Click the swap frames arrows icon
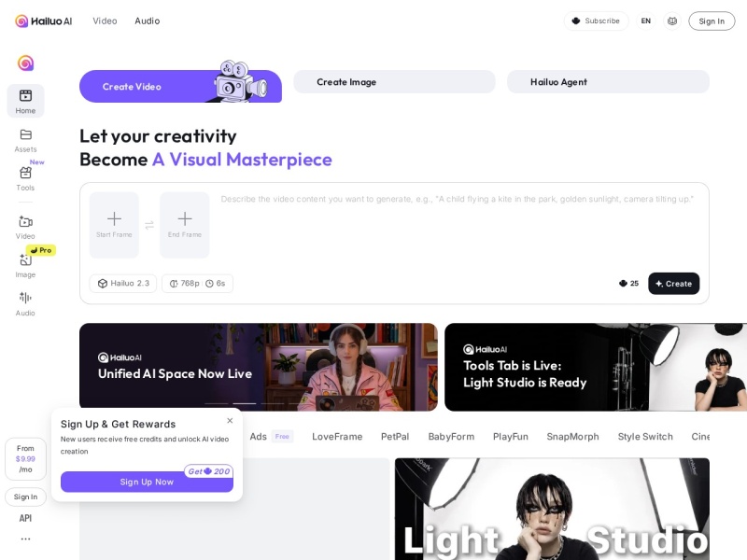Screen dimensions: 747x560 click(149, 225)
